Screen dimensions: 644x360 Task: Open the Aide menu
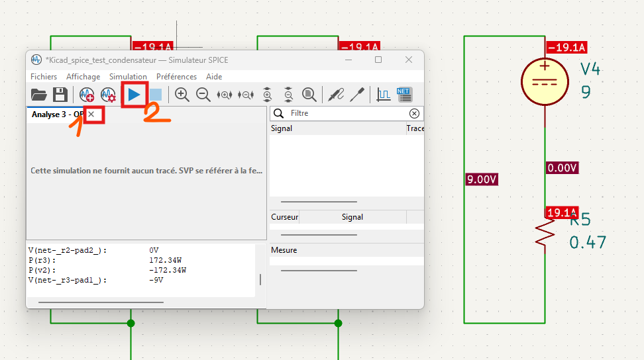[x=214, y=77]
